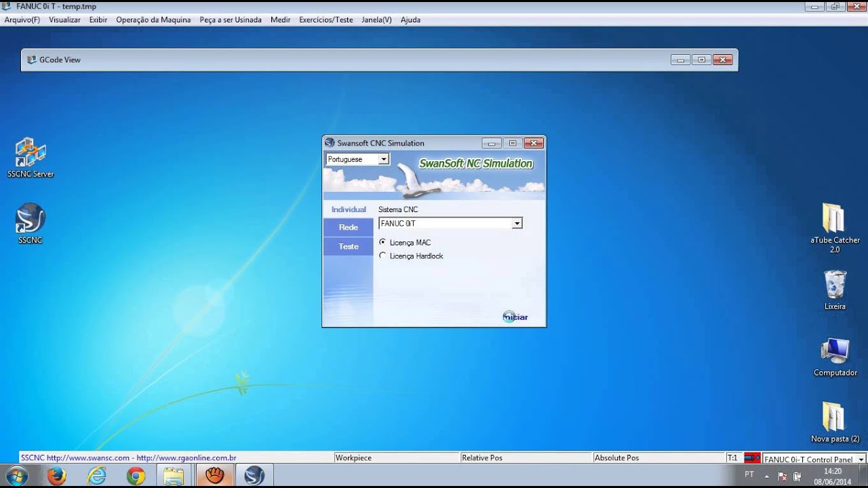The width and height of the screenshot is (868, 488).
Task: Close the GCode View window
Action: click(723, 60)
